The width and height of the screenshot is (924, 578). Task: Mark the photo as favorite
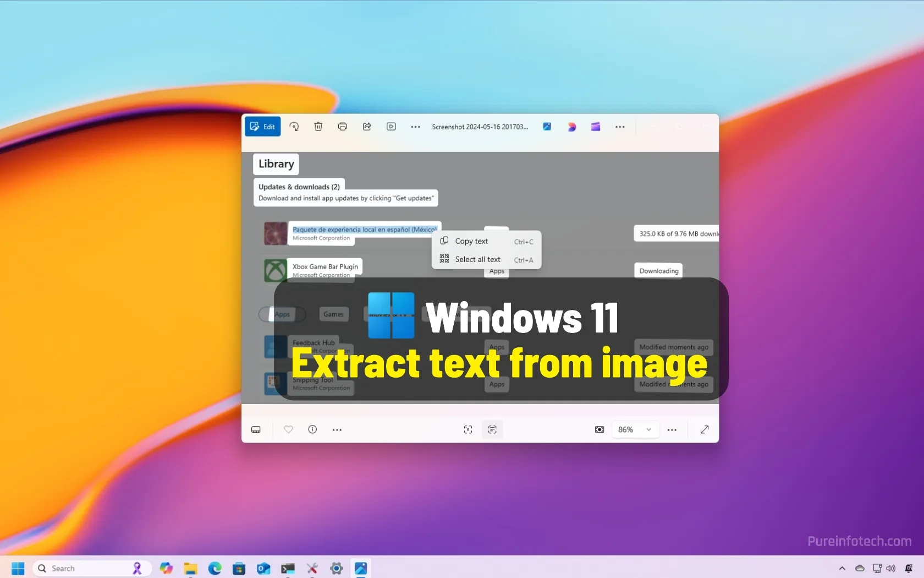point(288,429)
